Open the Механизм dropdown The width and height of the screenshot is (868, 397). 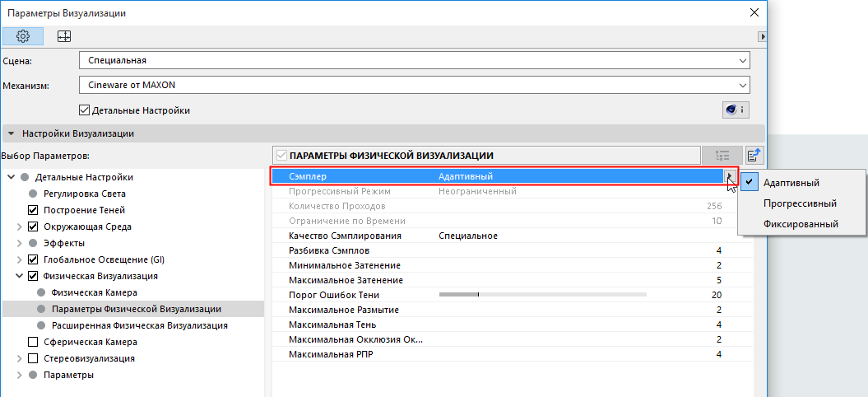414,86
